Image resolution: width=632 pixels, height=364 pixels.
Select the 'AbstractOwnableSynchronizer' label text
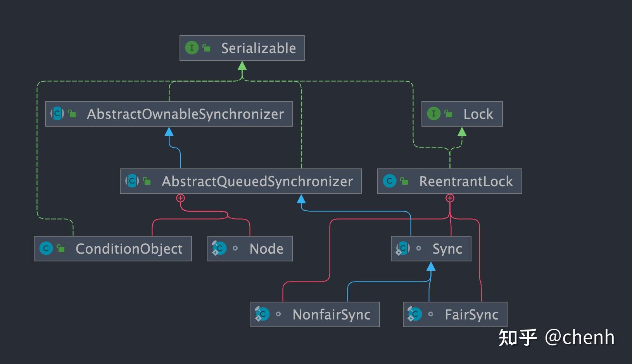click(185, 114)
